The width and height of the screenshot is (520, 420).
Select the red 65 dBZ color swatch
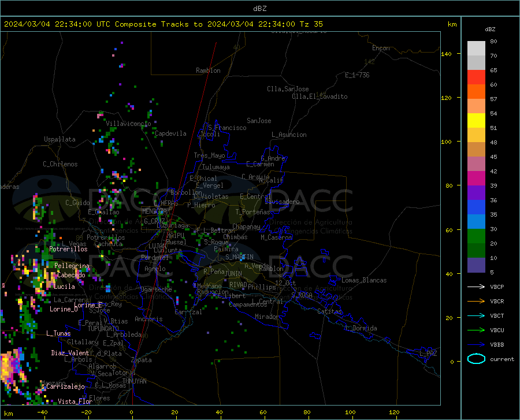[476, 77]
